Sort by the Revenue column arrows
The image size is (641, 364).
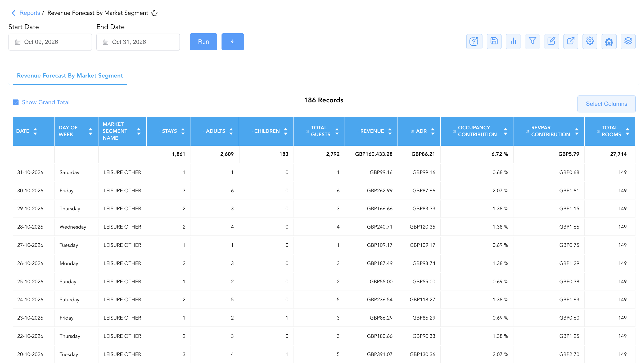(x=390, y=131)
